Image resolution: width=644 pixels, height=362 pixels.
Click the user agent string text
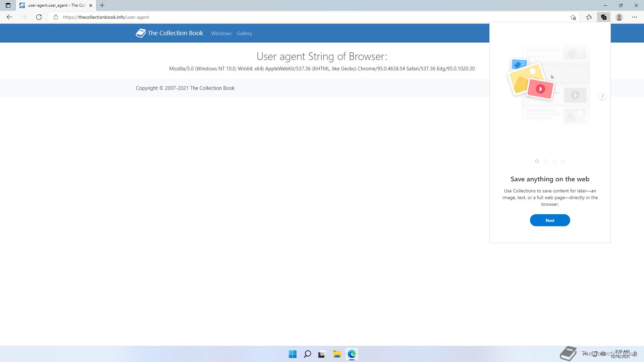322,69
